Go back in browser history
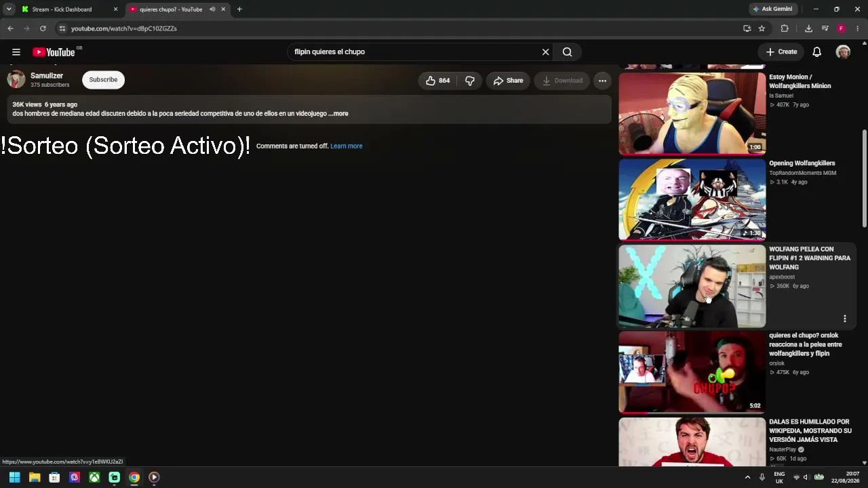Screen dimensions: 868x488 (x=10, y=28)
